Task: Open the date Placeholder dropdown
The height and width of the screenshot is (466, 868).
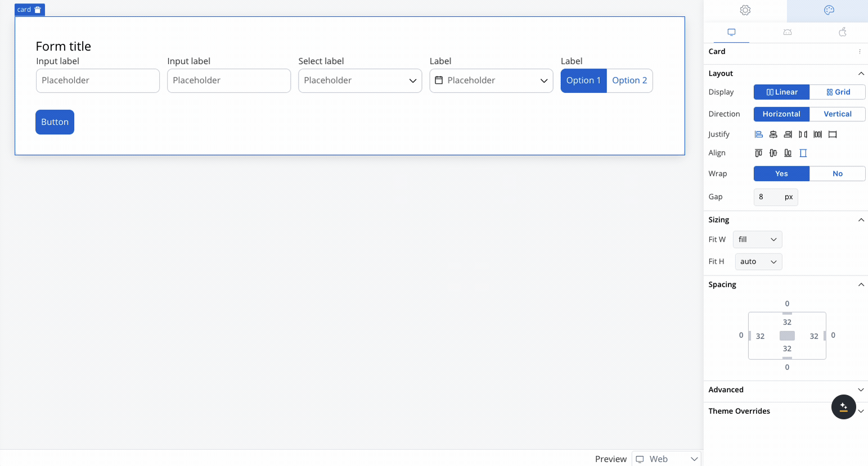Action: (x=491, y=80)
